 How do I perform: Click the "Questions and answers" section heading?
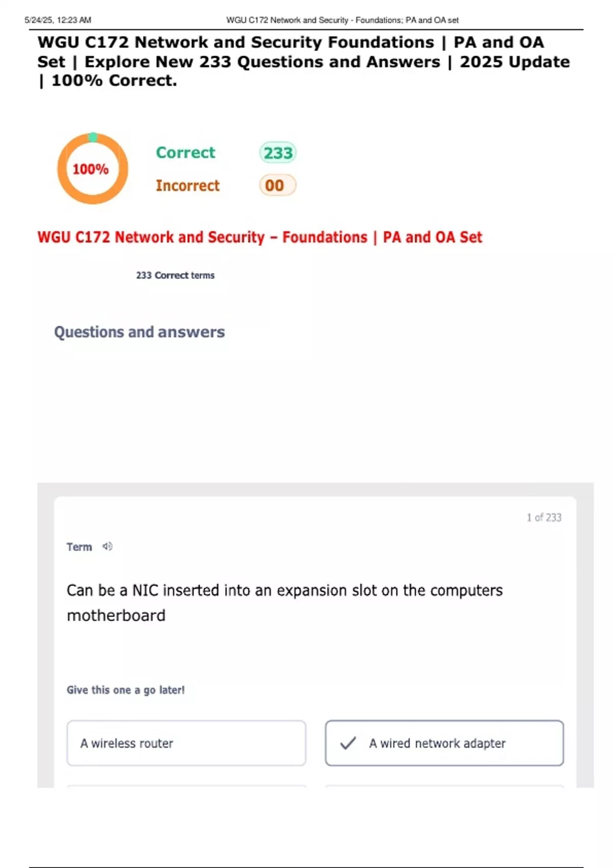pos(139,332)
